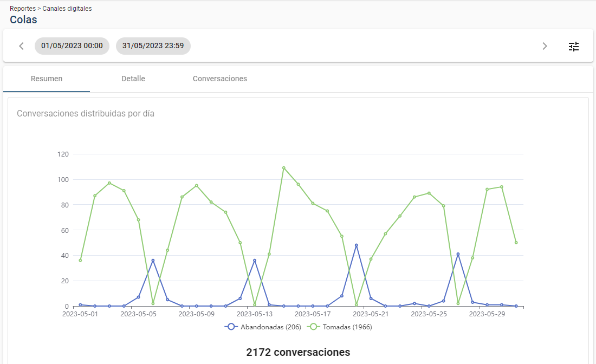Click the x-axis label 2023-05-09
The height and width of the screenshot is (364, 596).
tap(197, 314)
